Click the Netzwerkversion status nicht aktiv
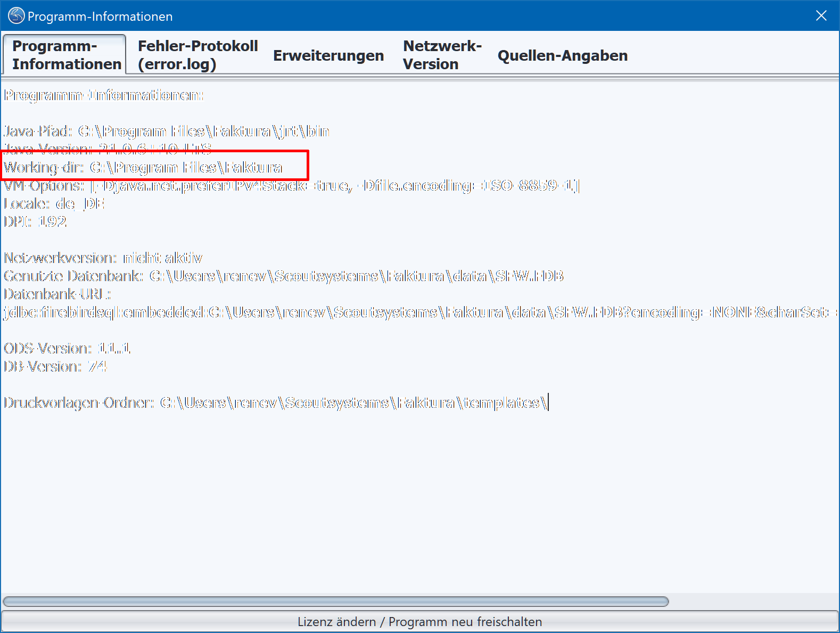The image size is (840, 633). [x=162, y=258]
